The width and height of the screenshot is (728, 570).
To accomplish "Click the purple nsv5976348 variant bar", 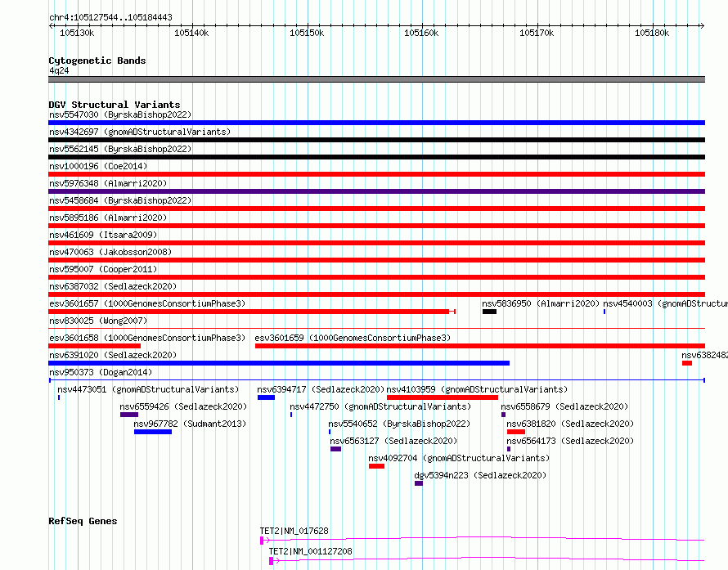I will pyautogui.click(x=376, y=191).
